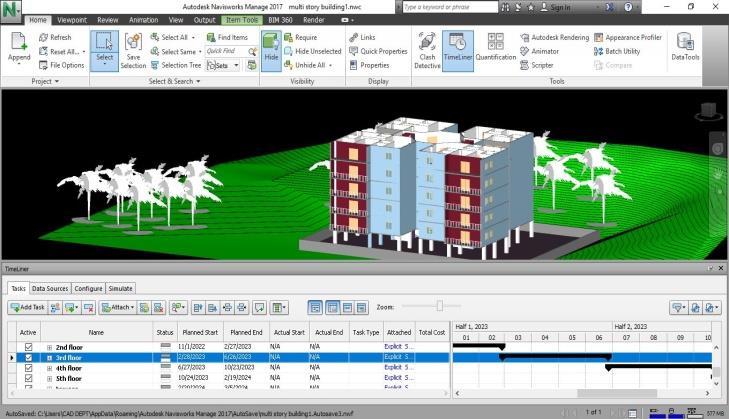Uncheck Active for 4th floor task
Screen dimensions: 729x419
pyautogui.click(x=28, y=368)
